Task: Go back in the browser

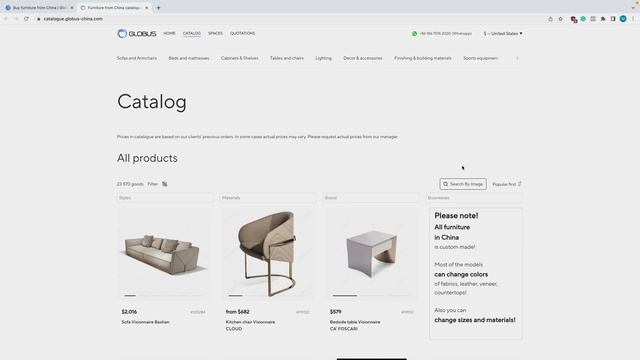Action: (x=6, y=19)
